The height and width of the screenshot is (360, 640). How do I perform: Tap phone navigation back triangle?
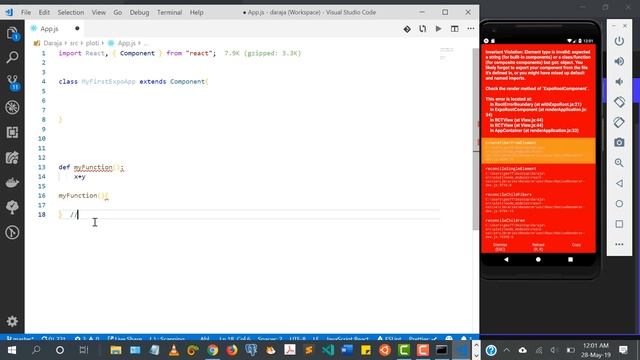(506, 259)
